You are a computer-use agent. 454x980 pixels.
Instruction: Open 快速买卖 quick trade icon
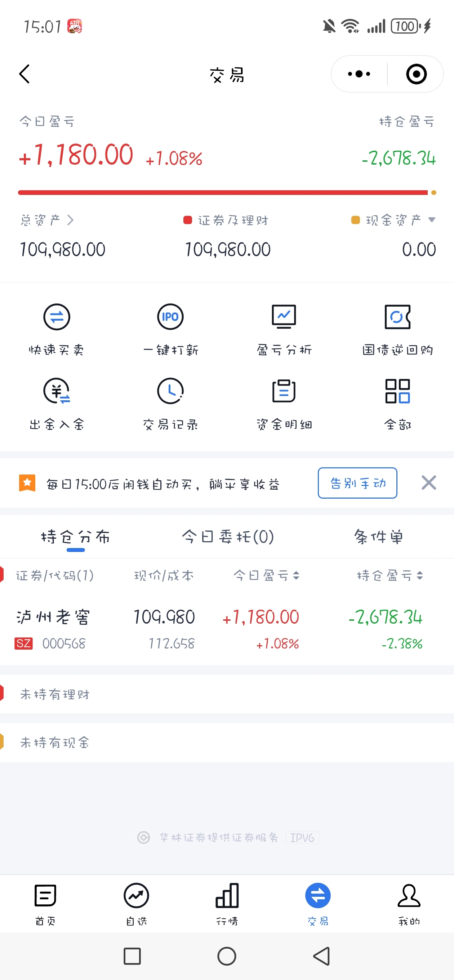coord(57,317)
